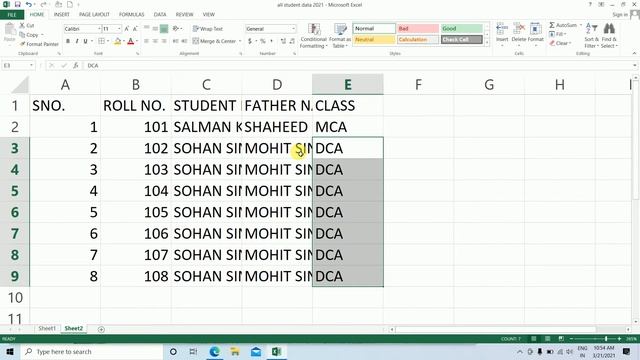Click the Decrease Decimal icon

coord(292,41)
